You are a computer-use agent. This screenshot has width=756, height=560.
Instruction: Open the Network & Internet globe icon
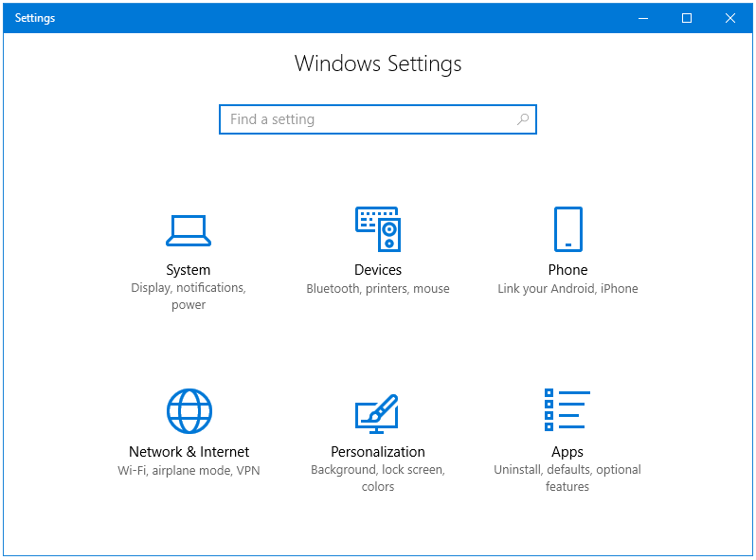point(189,411)
